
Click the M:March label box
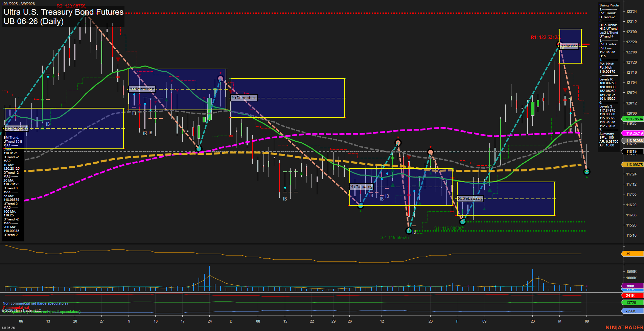click(x=570, y=46)
